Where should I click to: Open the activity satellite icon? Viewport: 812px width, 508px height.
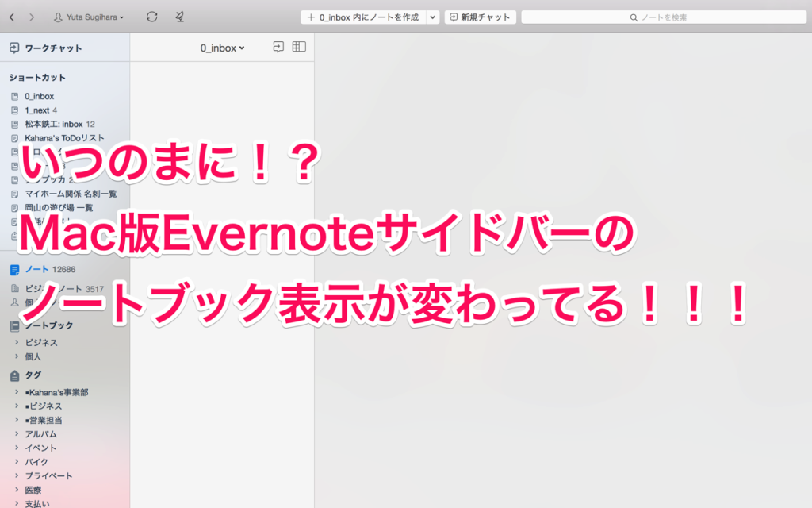coord(179,17)
